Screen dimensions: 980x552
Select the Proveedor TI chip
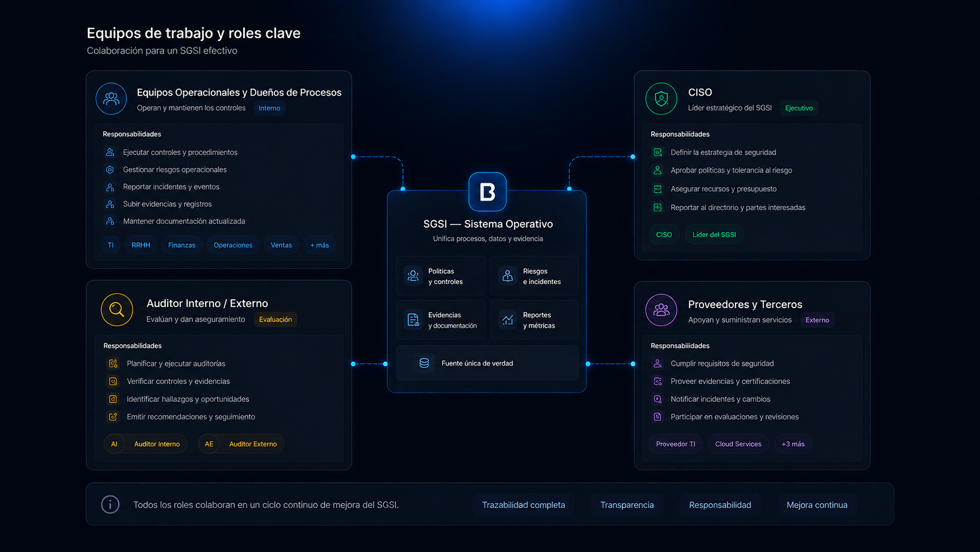pyautogui.click(x=676, y=444)
